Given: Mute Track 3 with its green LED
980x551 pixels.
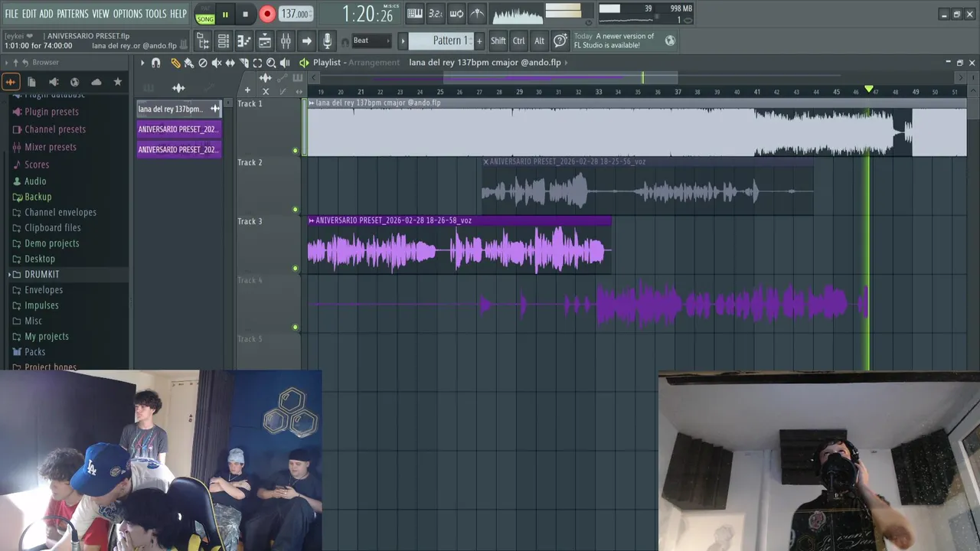Looking at the screenshot, I should (296, 269).
